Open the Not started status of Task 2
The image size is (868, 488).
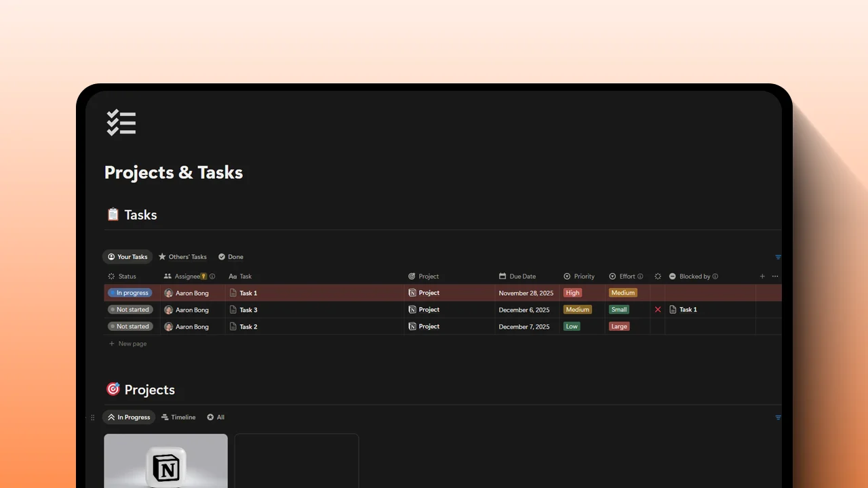[x=130, y=327]
